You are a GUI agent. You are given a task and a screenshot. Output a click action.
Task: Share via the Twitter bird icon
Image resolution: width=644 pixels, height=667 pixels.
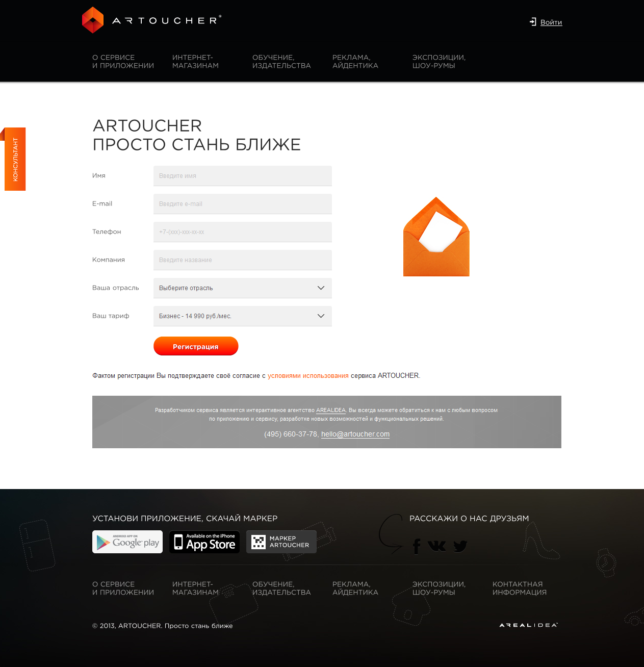pos(460,546)
